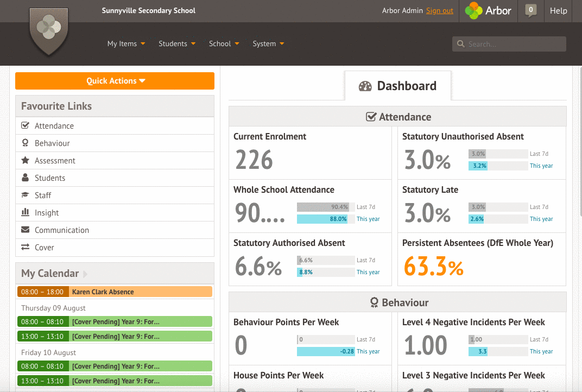Click the House Points Per Week heading
The height and width of the screenshot is (392, 582).
[x=279, y=375]
